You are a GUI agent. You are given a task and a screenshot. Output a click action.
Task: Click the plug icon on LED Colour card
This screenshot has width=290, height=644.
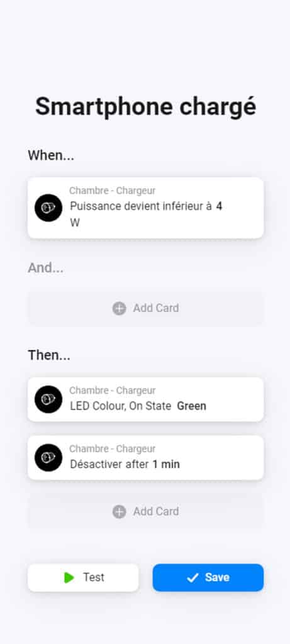(x=48, y=399)
